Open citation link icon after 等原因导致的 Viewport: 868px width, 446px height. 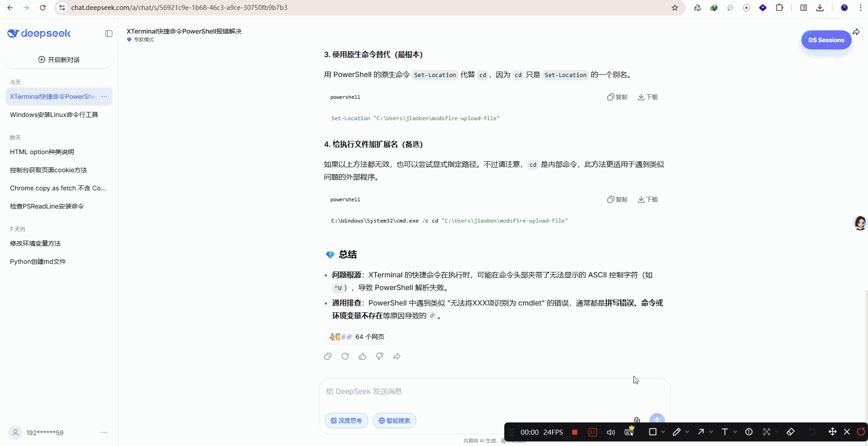click(432, 315)
